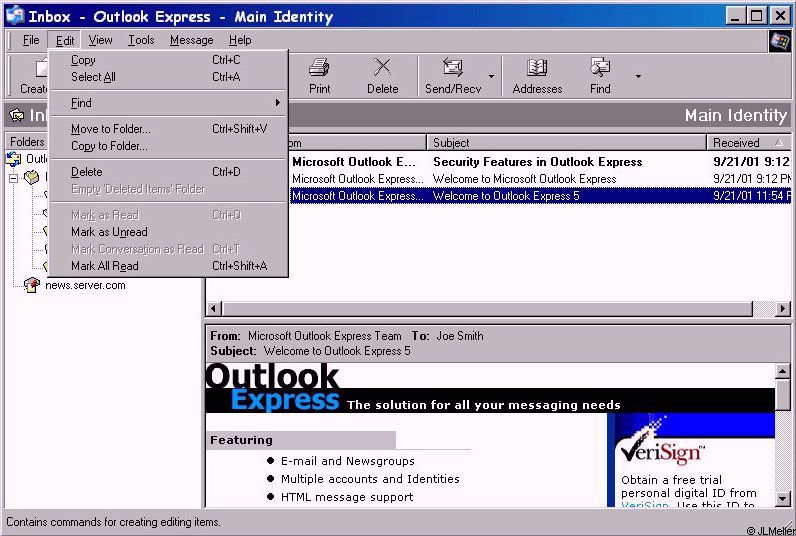Image resolution: width=796 pixels, height=536 pixels.
Task: Open the Message menu
Action: coord(191,40)
